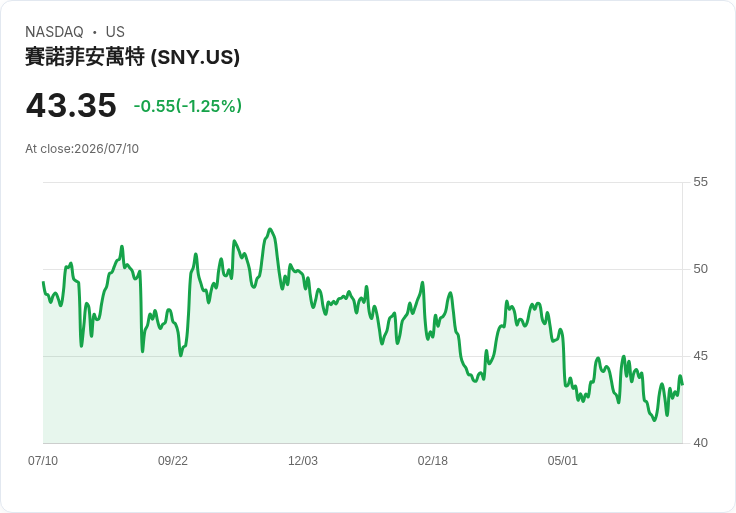Screen dimensions: 736x513
Task: Click the SNY.US stock title
Action: click(132, 57)
